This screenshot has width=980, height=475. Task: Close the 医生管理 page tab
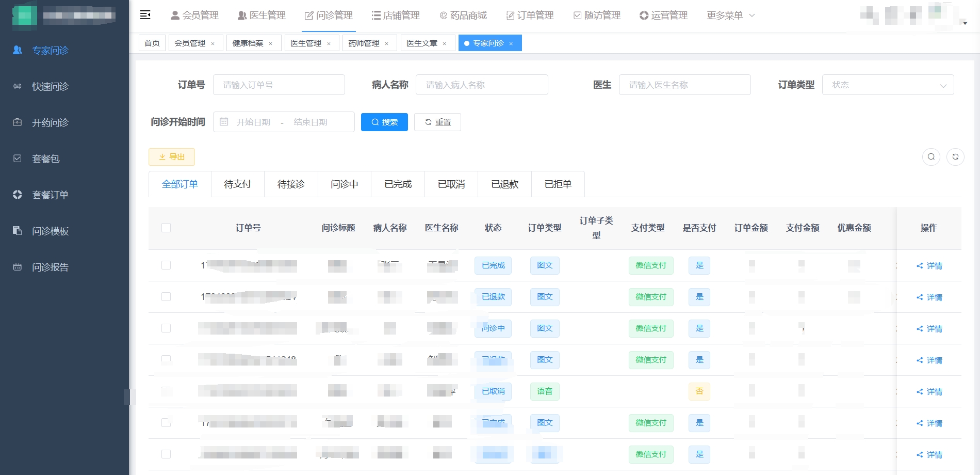click(329, 44)
